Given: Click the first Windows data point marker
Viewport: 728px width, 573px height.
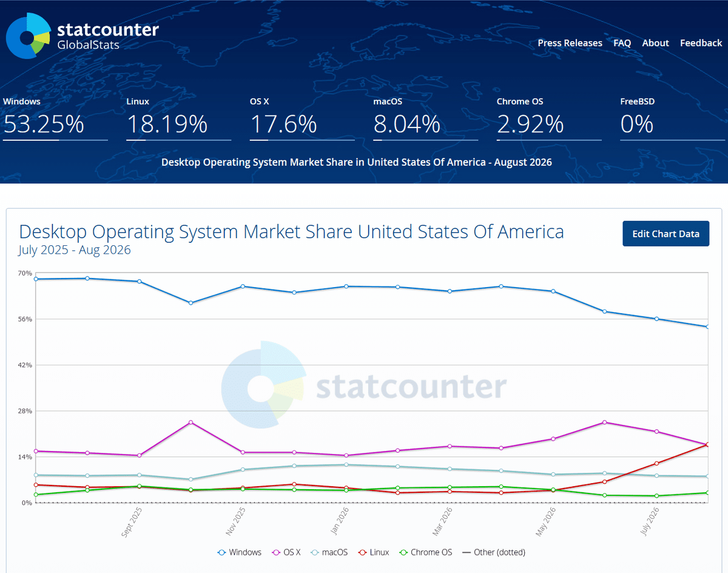Looking at the screenshot, I should tap(36, 279).
